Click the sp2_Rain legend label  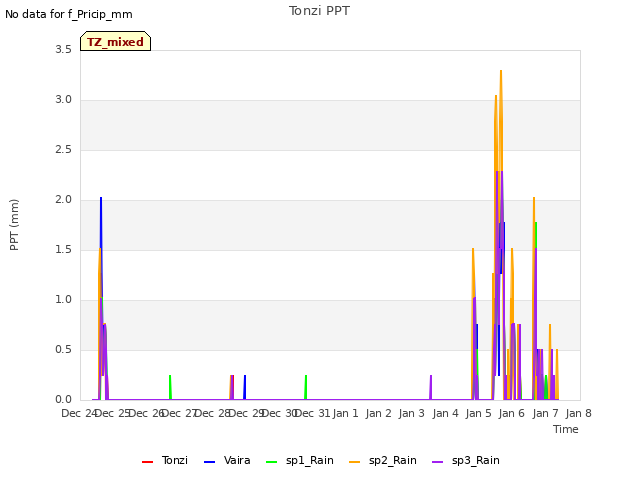(x=393, y=460)
